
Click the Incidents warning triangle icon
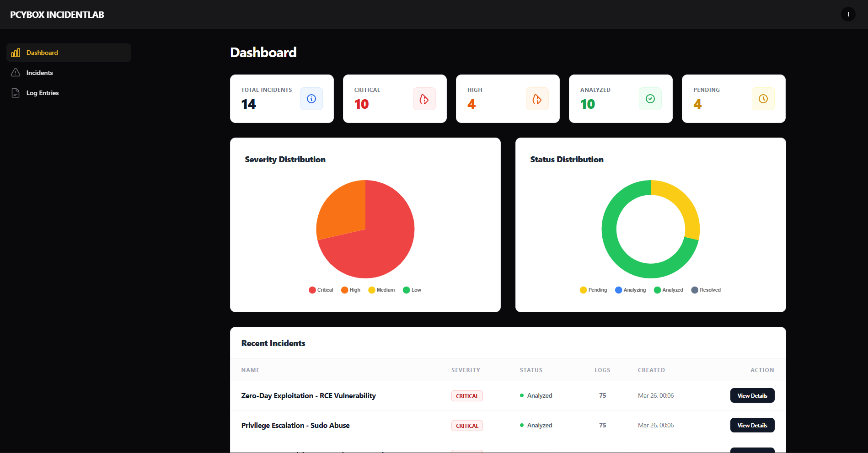click(16, 73)
